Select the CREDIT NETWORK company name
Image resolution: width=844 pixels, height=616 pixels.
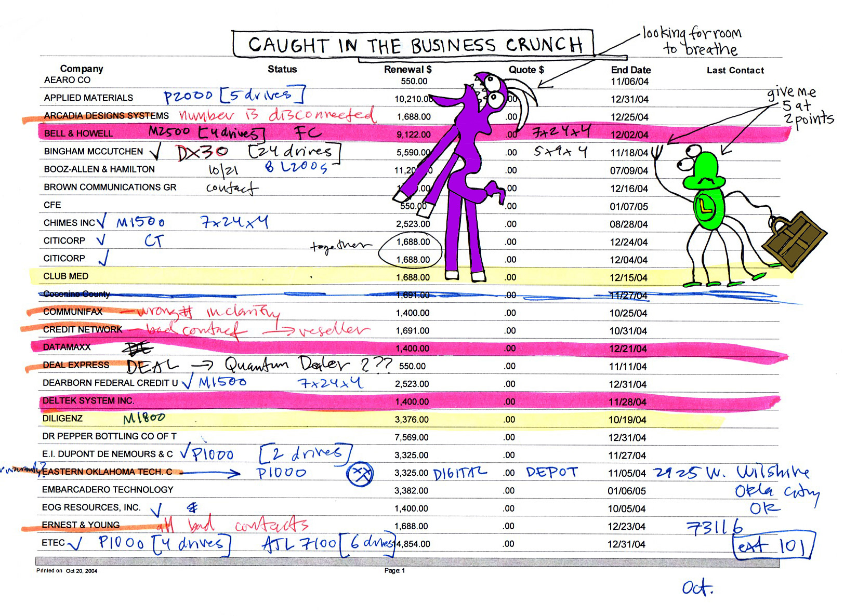click(83, 329)
